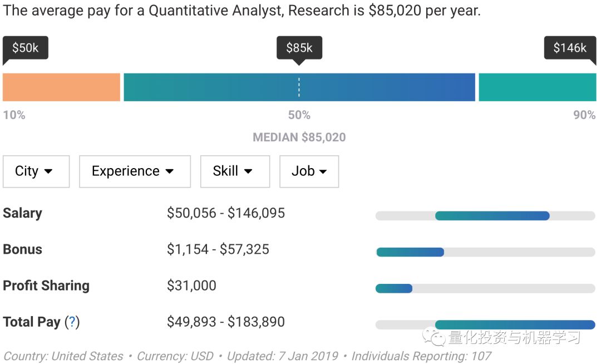Click the teal 90% percentile bar segment
The height and width of the screenshot is (364, 601).
(x=537, y=87)
